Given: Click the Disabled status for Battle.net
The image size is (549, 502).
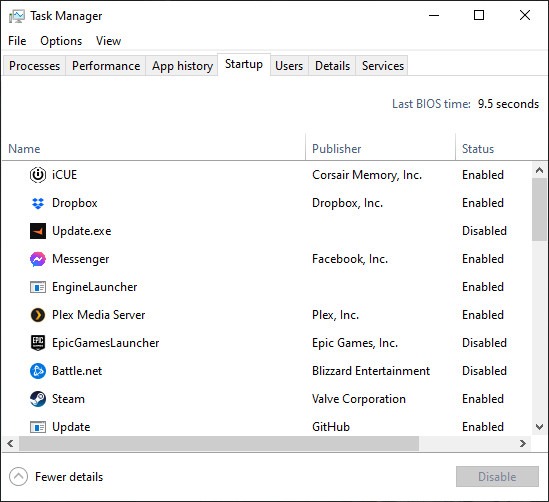Looking at the screenshot, I should [x=484, y=371].
